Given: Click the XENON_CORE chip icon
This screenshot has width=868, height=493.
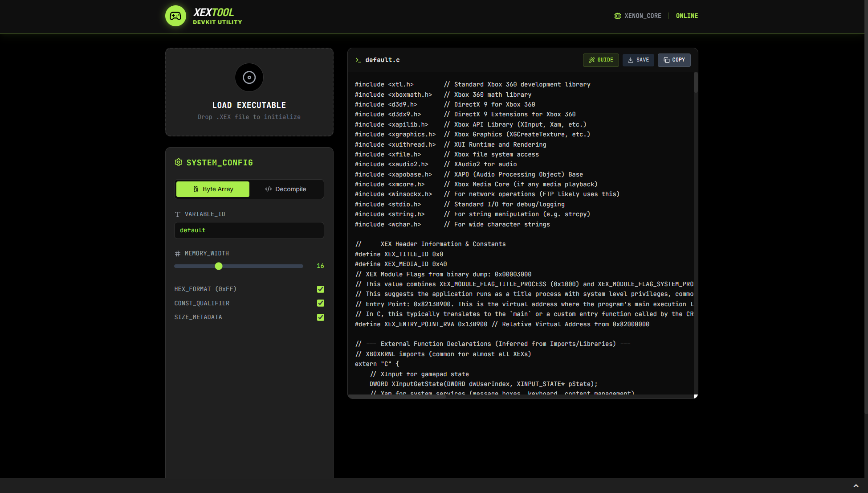Looking at the screenshot, I should pyautogui.click(x=617, y=16).
